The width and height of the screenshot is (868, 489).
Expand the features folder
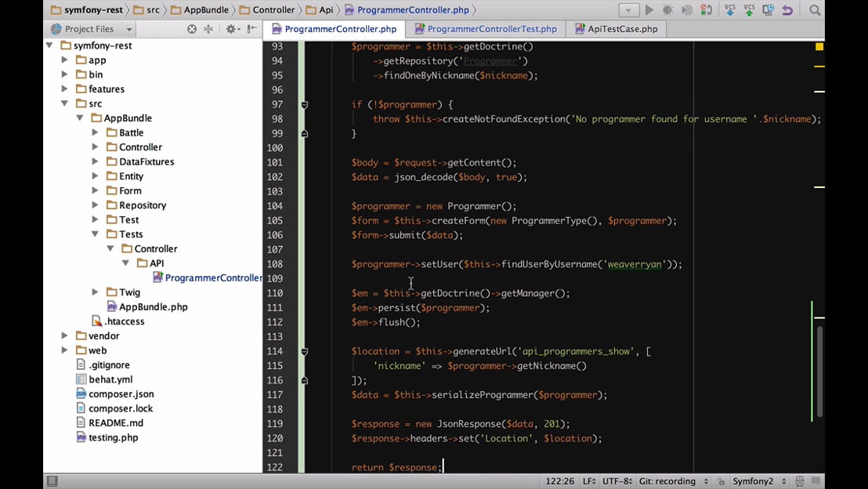[x=64, y=89]
